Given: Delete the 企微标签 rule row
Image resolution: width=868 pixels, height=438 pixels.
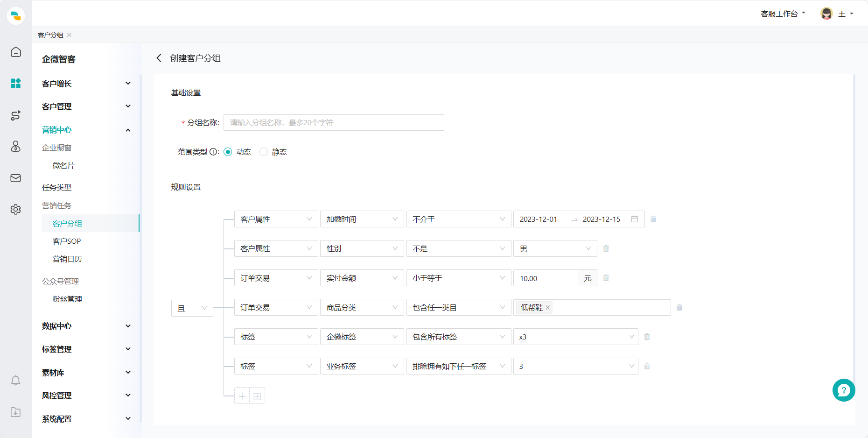Looking at the screenshot, I should (x=647, y=337).
